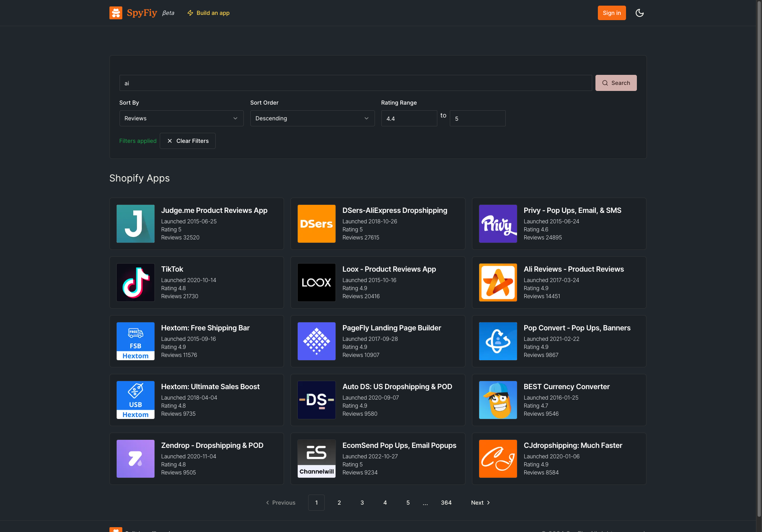The width and height of the screenshot is (762, 532).
Task: Click the Filters applied text
Action: (138, 141)
